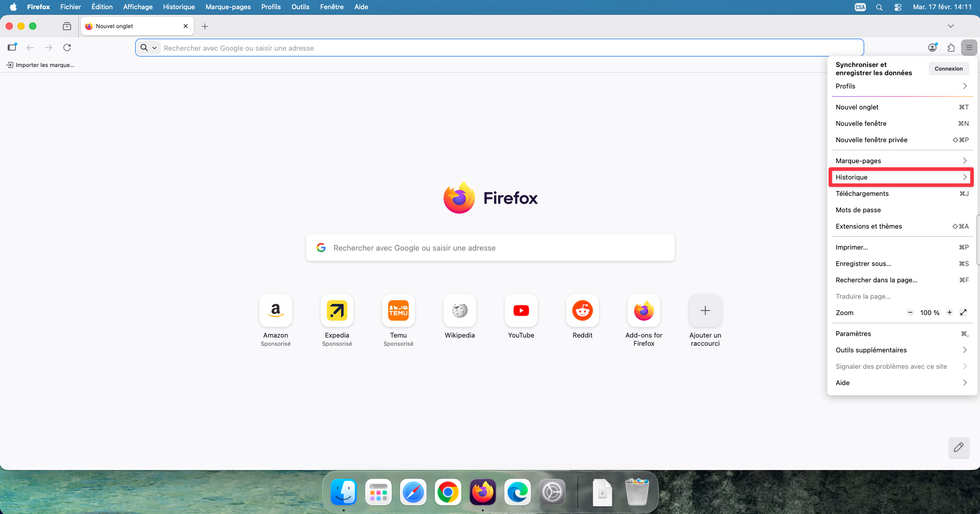Toggle the sidebar icon in toolbar
The width and height of the screenshot is (980, 514).
[x=12, y=48]
